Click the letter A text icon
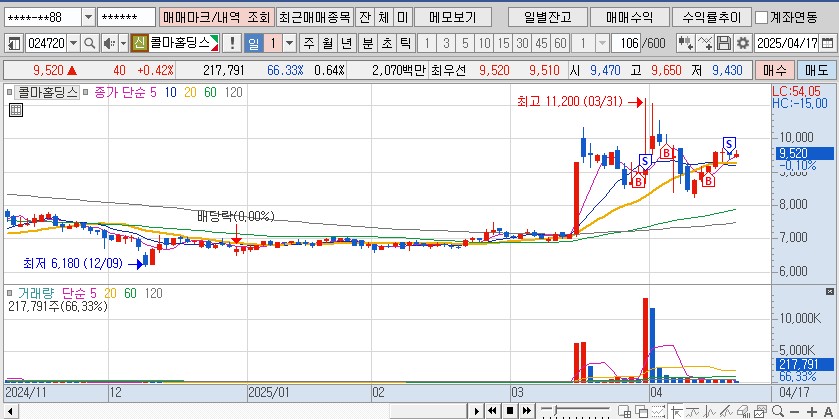This screenshot has width=839, height=419. [828, 412]
